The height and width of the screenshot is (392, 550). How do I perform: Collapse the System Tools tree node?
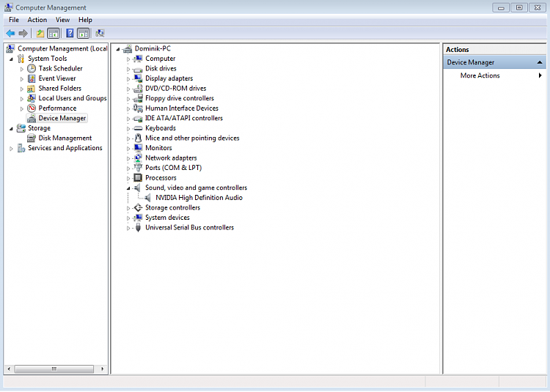pos(11,59)
